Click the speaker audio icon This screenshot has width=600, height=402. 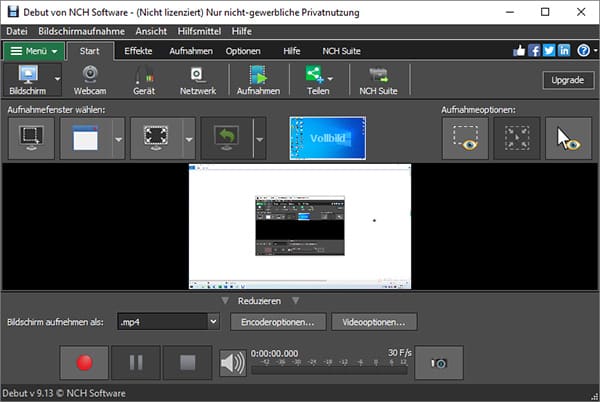(233, 363)
